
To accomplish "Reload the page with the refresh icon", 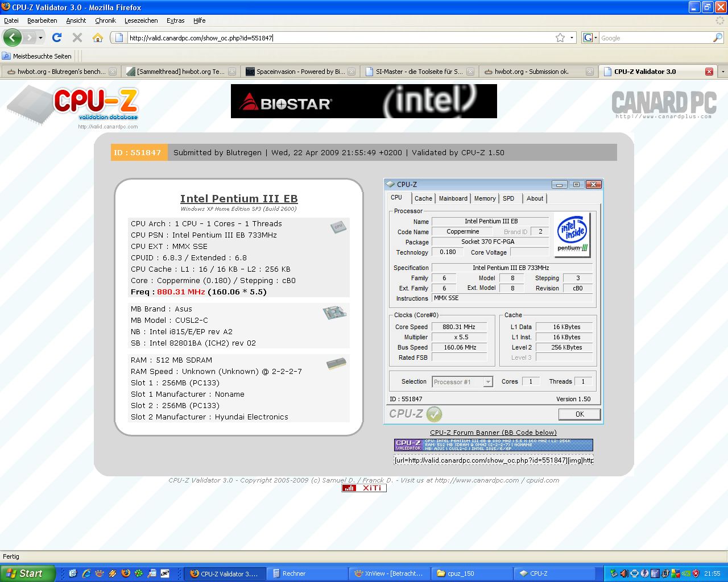I will [56, 38].
